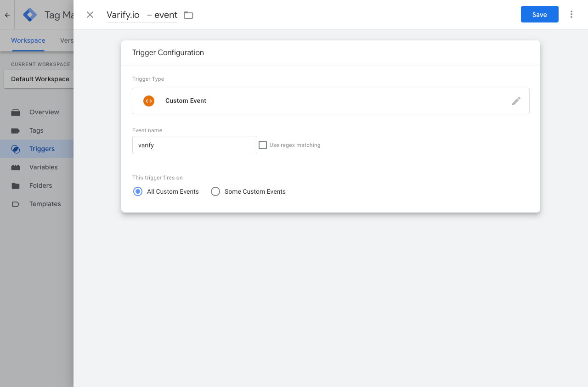Viewport: 588px width, 387px height.
Task: Switch to the Workspace tab
Action: [x=28, y=40]
